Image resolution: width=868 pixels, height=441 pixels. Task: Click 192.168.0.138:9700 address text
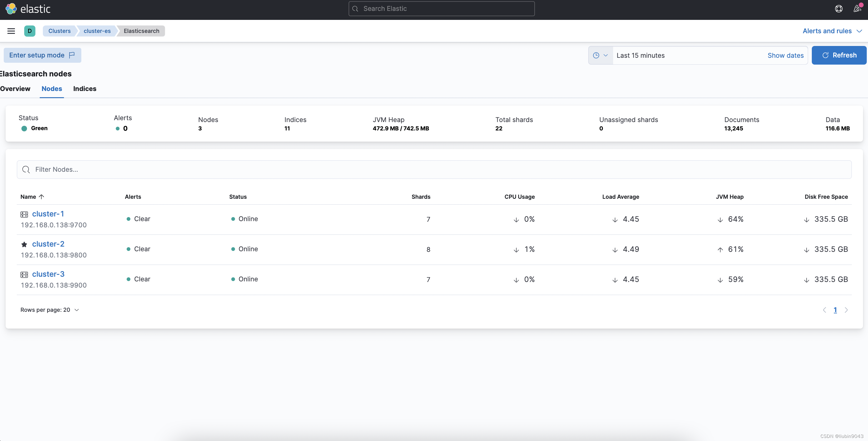click(x=54, y=225)
